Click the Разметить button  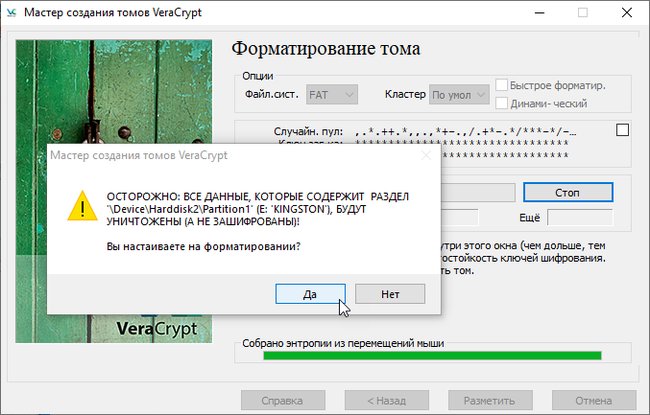[490, 400]
